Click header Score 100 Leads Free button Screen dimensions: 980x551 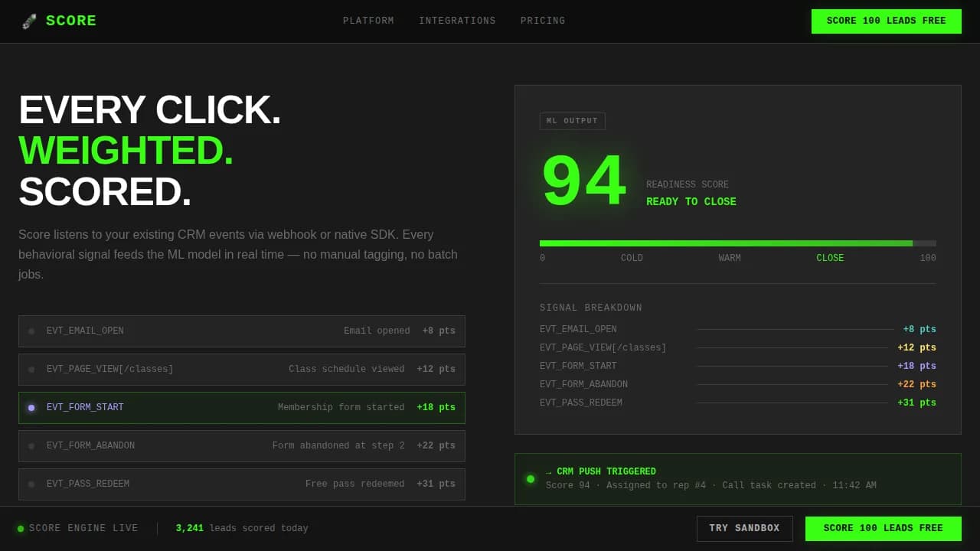tap(886, 21)
